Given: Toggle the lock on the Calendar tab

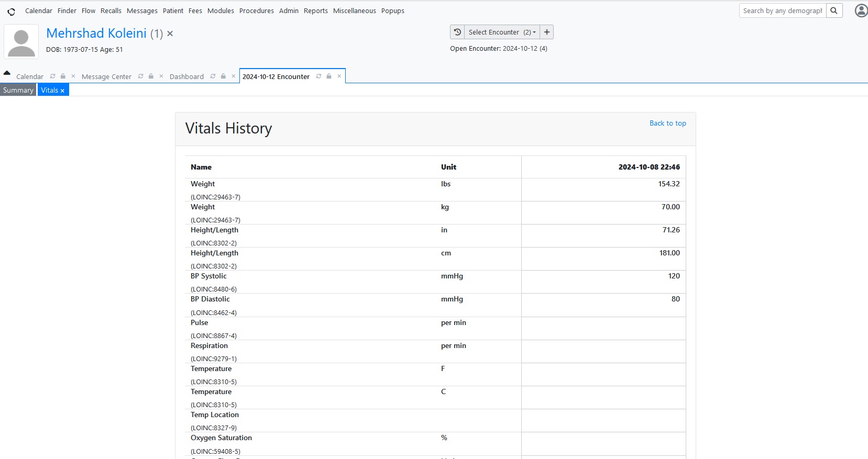Looking at the screenshot, I should 63,76.
